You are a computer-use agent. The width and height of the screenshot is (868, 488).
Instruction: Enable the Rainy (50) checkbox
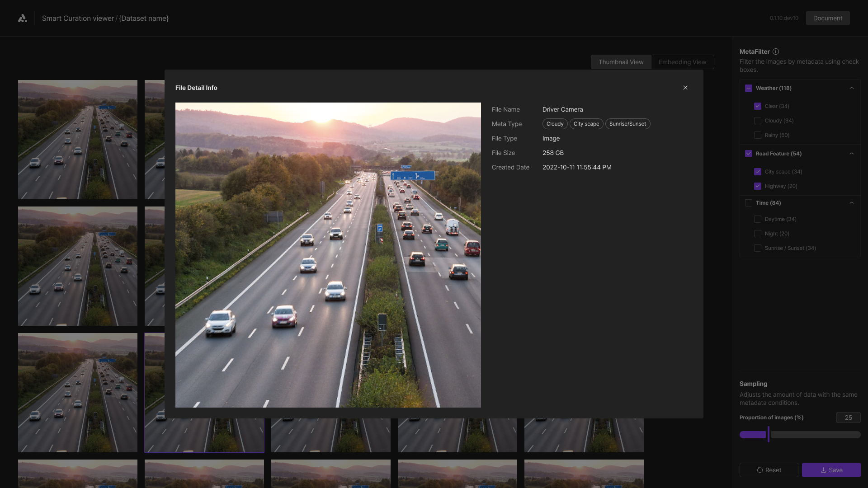point(758,135)
